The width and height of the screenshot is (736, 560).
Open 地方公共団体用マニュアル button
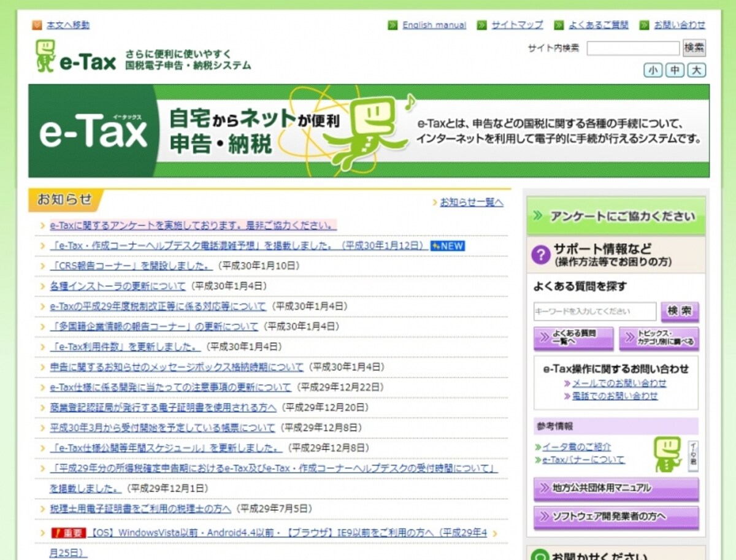616,489
